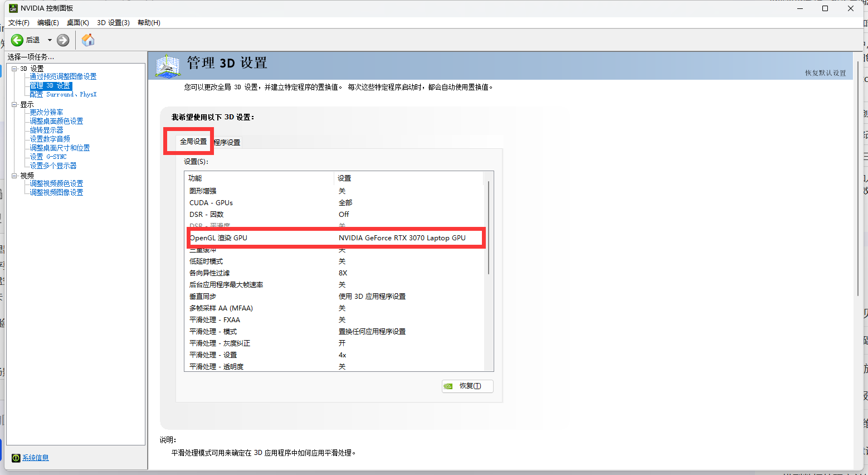Select the CUDA - GPUs row

[x=334, y=203]
